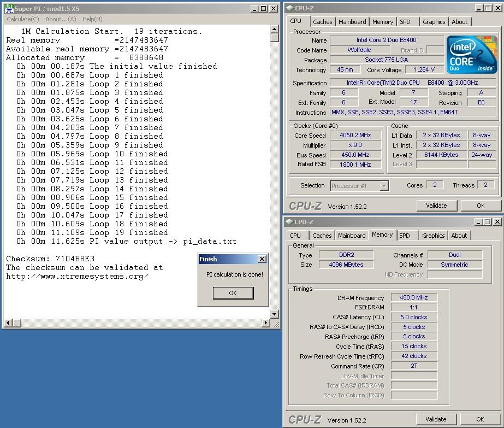The image size is (504, 428).
Task: Switch to About tab in bottom CPU-Z
Action: [x=459, y=236]
